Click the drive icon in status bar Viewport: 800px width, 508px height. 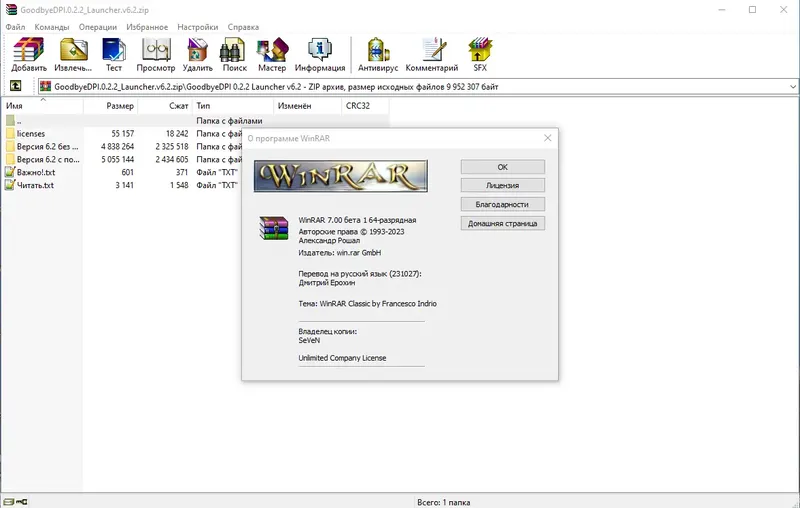9,502
